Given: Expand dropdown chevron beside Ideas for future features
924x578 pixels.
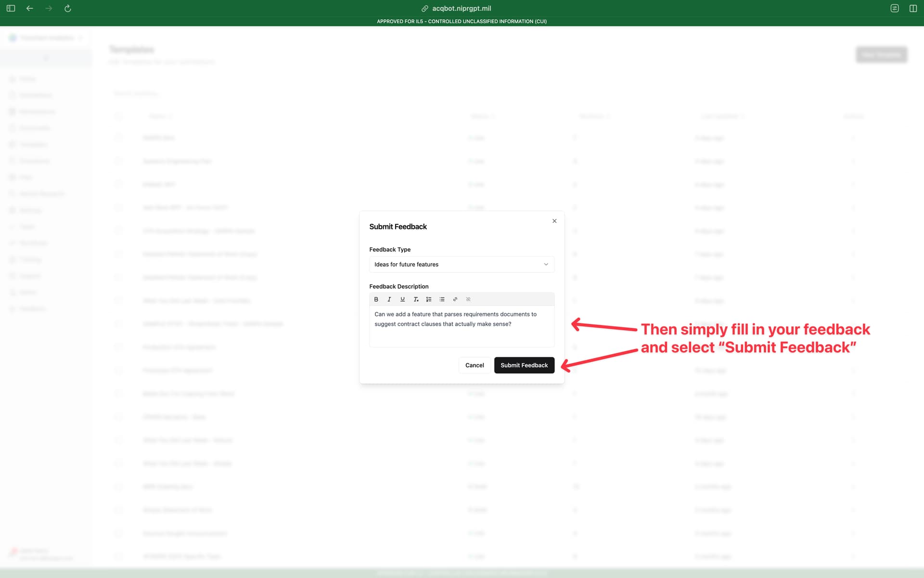Looking at the screenshot, I should [x=546, y=264].
